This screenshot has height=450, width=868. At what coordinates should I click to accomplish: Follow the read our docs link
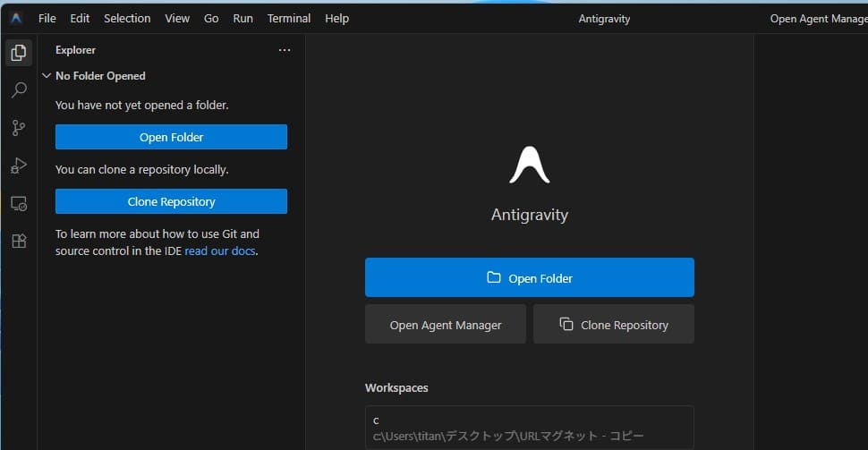click(x=220, y=251)
